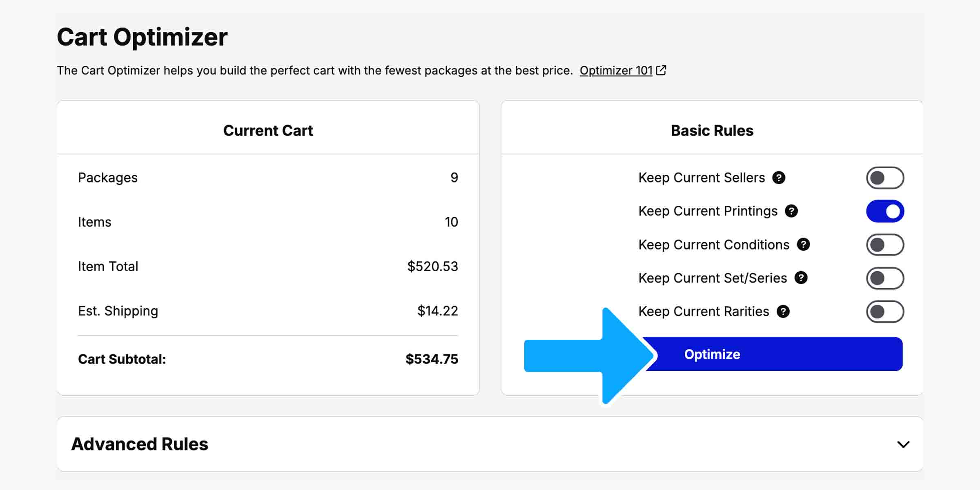Viewport: 980px width, 490px height.
Task: Expand Advanced Rules with the chevron arrow
Action: 903,444
